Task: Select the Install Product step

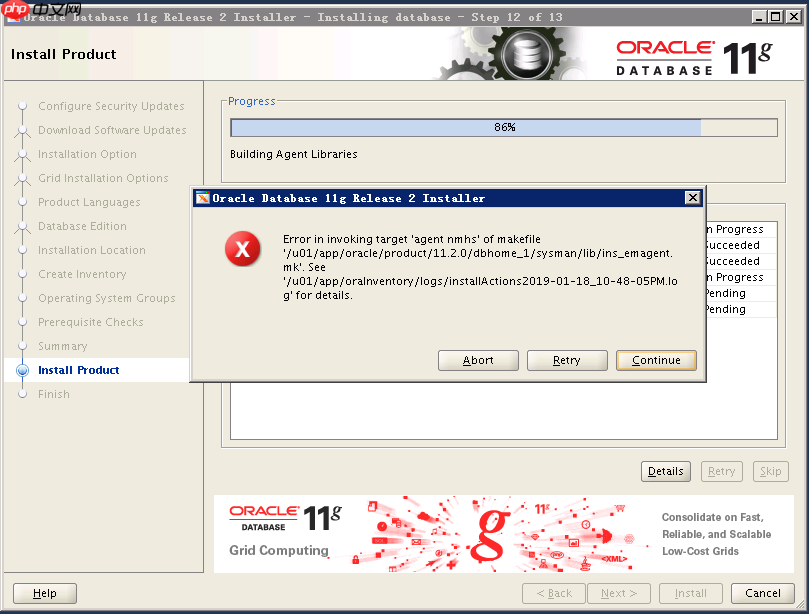Action: 78,370
